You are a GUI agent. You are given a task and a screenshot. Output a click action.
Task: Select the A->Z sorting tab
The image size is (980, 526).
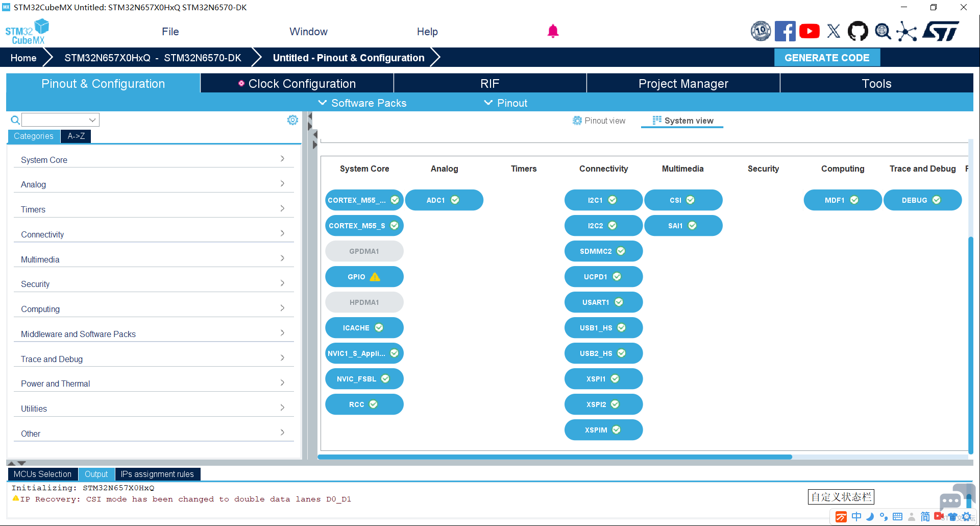[76, 136]
